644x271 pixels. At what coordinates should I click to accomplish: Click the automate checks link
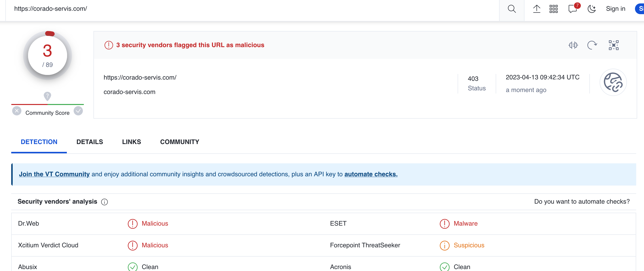371,174
